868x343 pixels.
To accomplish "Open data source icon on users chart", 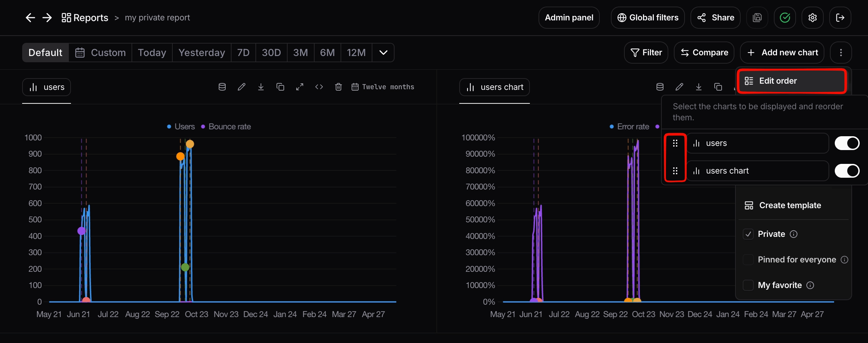I will click(x=222, y=87).
